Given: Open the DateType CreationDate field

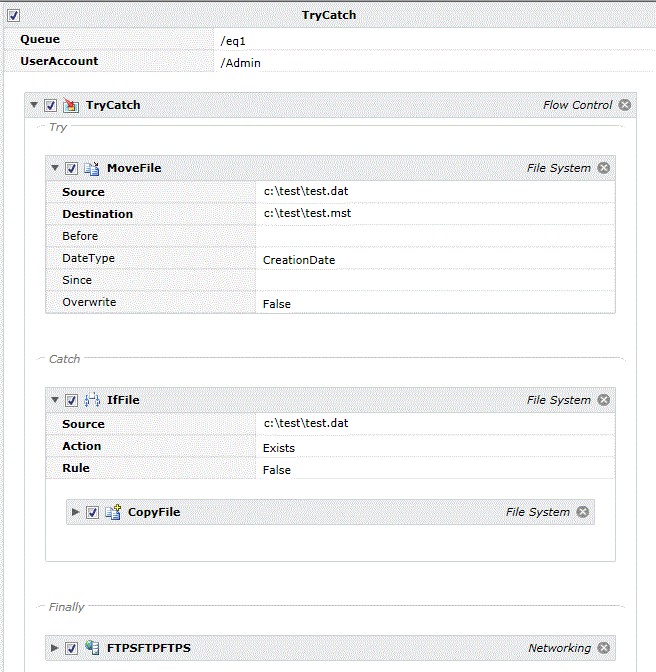Looking at the screenshot, I should point(435,258).
